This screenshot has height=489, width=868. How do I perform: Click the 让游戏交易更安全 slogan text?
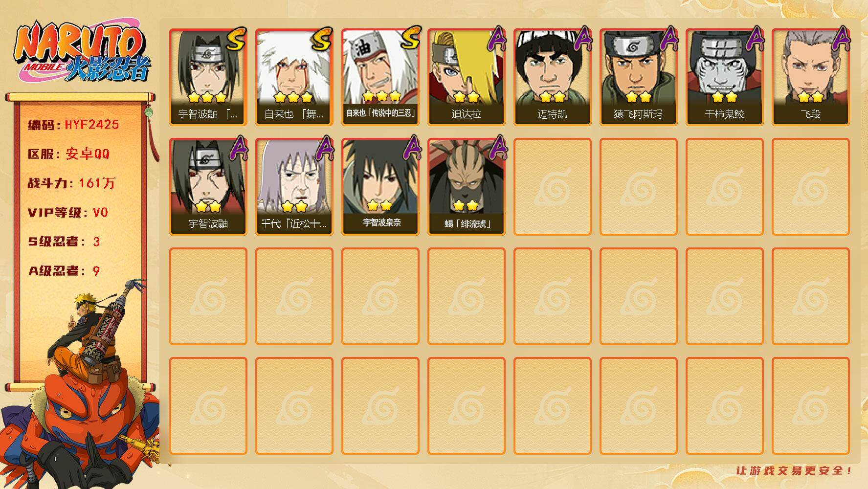(x=794, y=470)
